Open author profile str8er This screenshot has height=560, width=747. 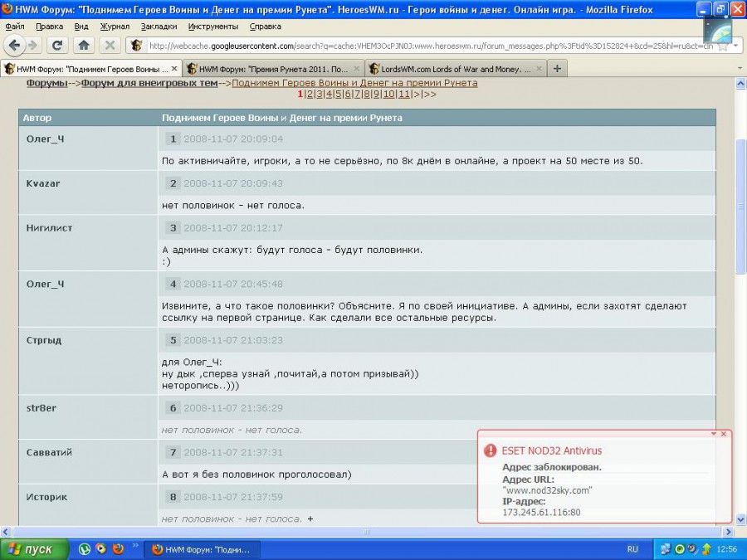[41, 408]
